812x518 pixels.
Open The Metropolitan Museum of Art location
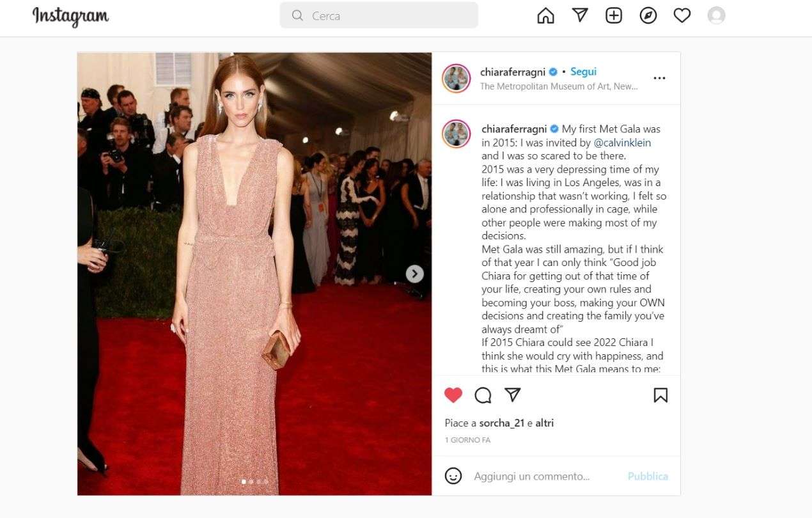pos(559,86)
